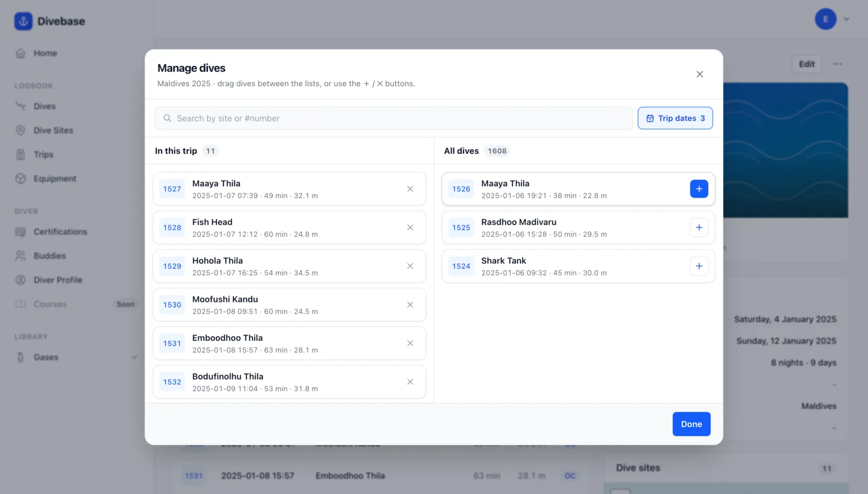Select dive number badge 1527
The height and width of the screenshot is (494, 868).
tap(172, 189)
